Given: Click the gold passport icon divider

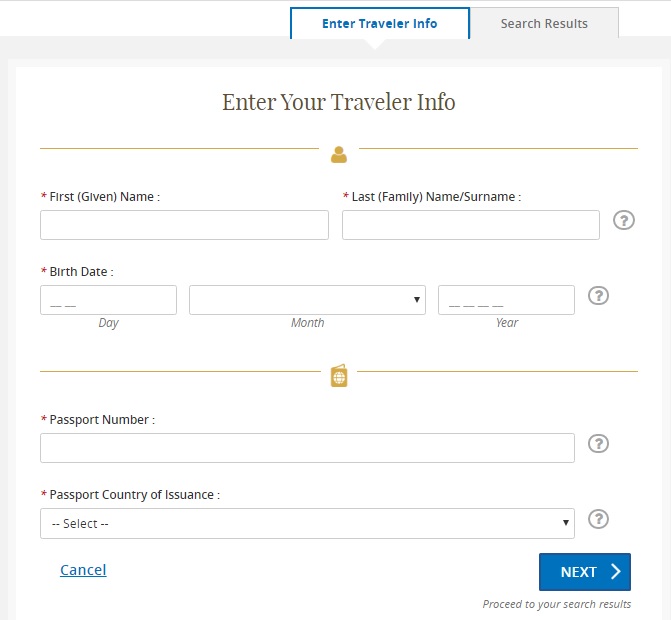Looking at the screenshot, I should [339, 376].
